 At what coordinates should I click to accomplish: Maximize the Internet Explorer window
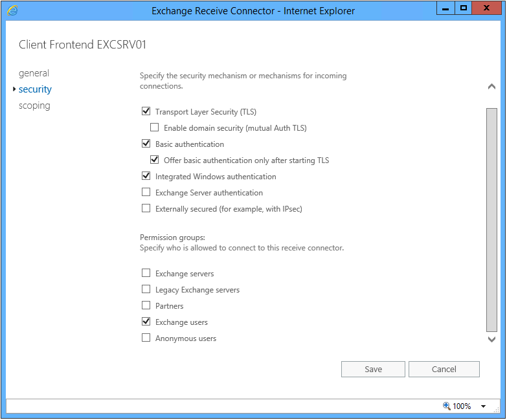coord(464,8)
